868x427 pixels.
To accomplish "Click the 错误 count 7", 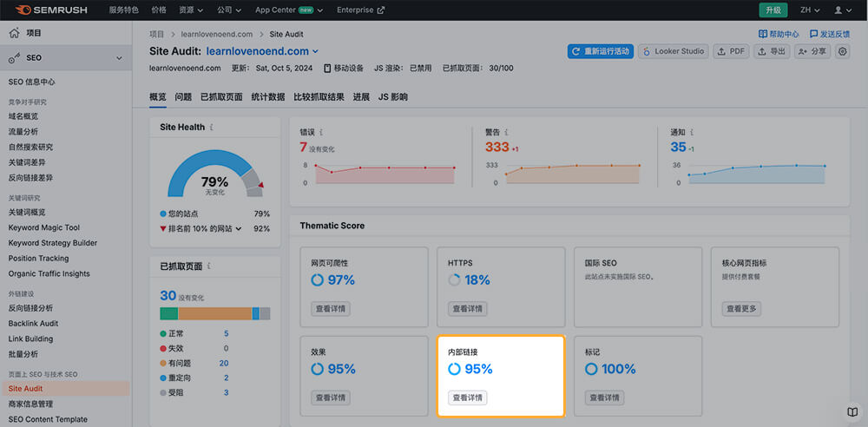I will pos(303,148).
